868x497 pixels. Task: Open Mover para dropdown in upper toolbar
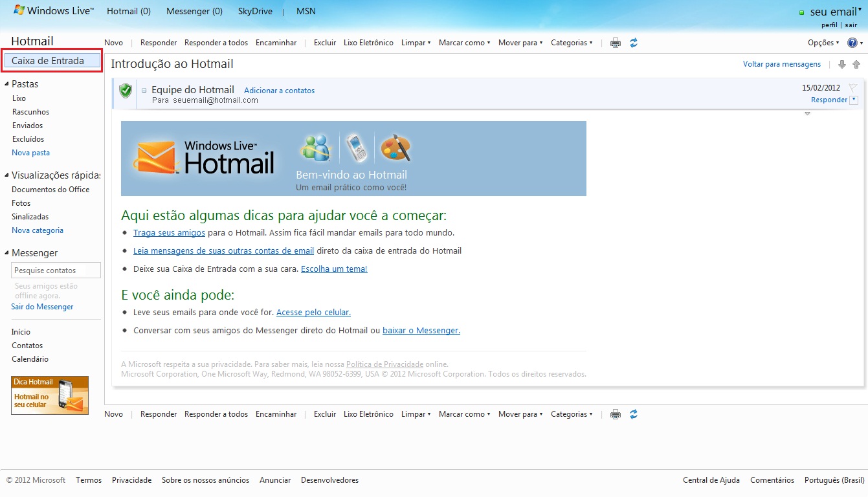tap(520, 43)
